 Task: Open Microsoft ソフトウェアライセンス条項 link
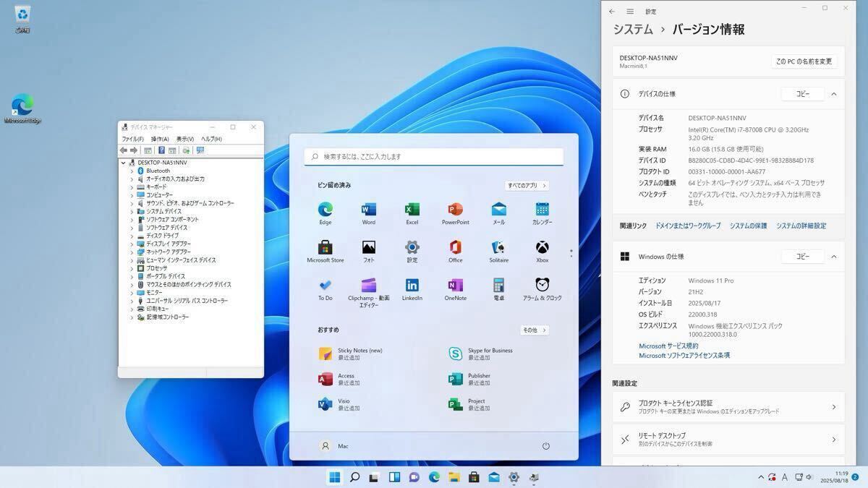[x=684, y=356]
